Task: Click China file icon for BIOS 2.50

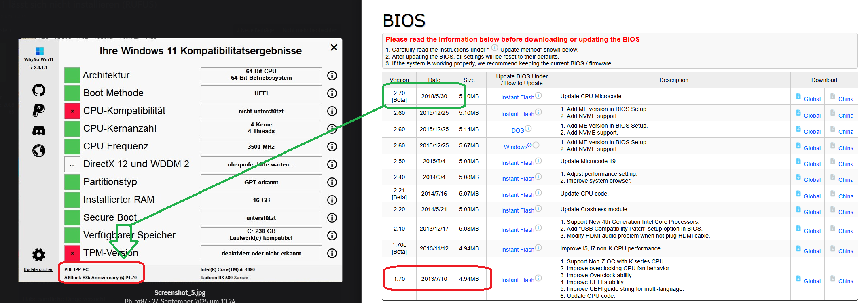Action: coord(833,161)
